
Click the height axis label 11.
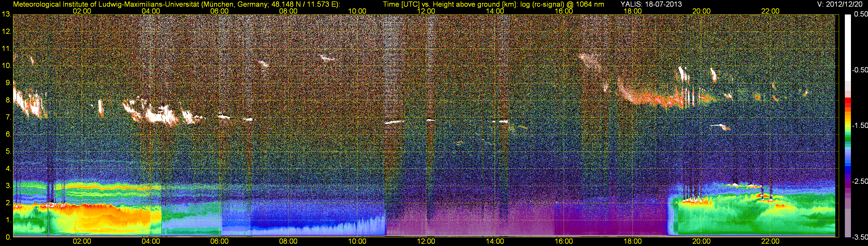[x=6, y=49]
